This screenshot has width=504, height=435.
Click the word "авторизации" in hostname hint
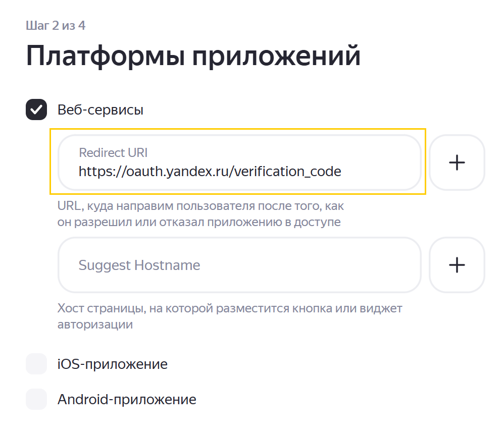click(95, 324)
